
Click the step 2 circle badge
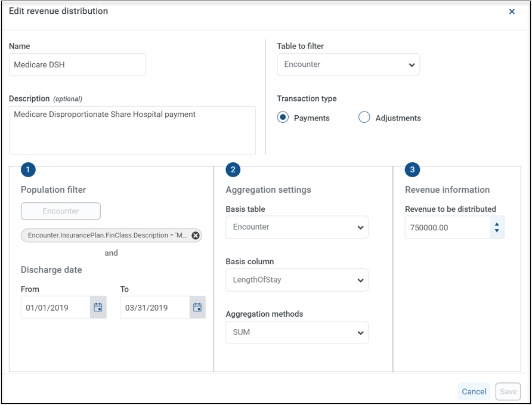(233, 169)
